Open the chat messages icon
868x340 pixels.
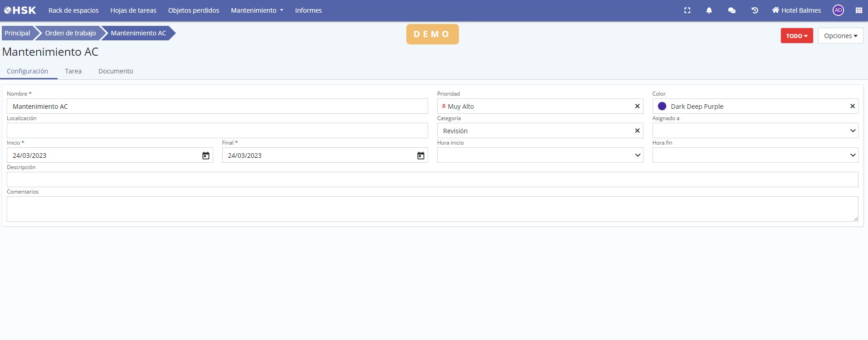[731, 10]
